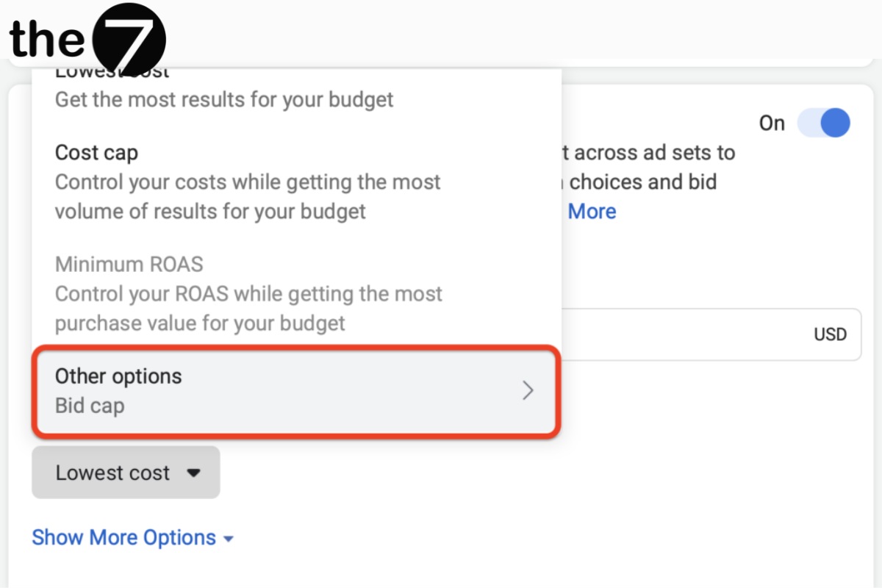The image size is (882, 588).
Task: Open the blue "More" link
Action: (x=592, y=212)
